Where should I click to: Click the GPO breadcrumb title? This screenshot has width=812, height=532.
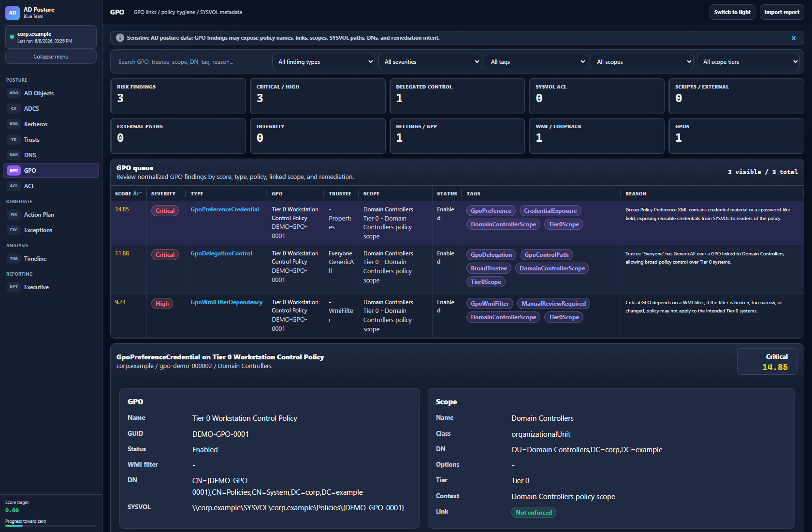click(x=117, y=12)
